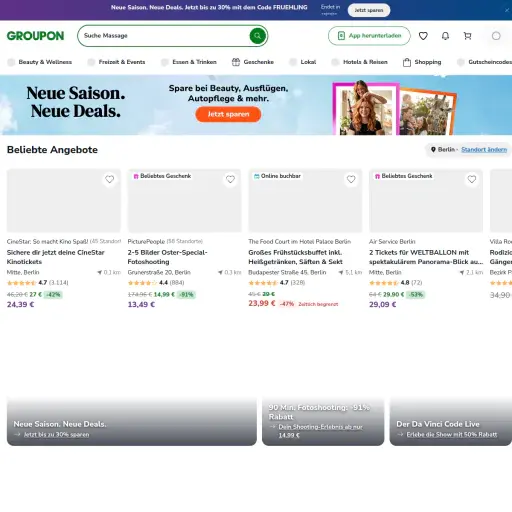The height and width of the screenshot is (512, 512).
Task: Click the 4.7 (3.114) star rating
Action: click(x=38, y=283)
